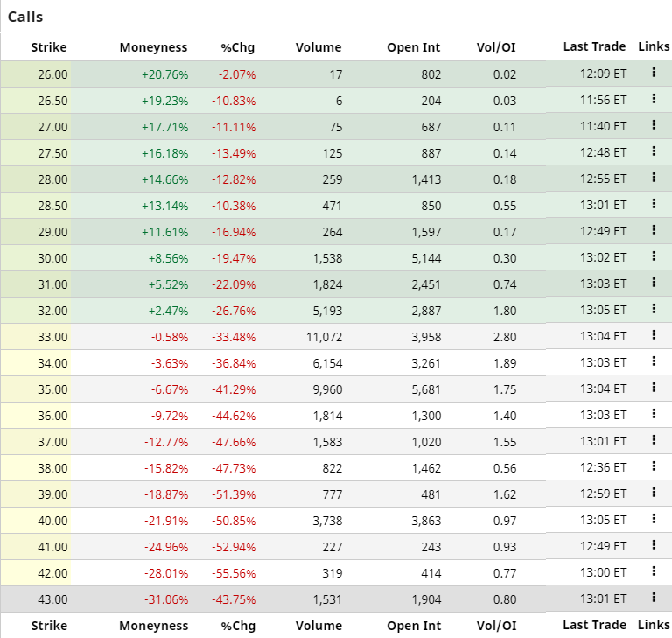Open links menu for the 42.00 strike row
This screenshot has width=672, height=638.
(654, 571)
